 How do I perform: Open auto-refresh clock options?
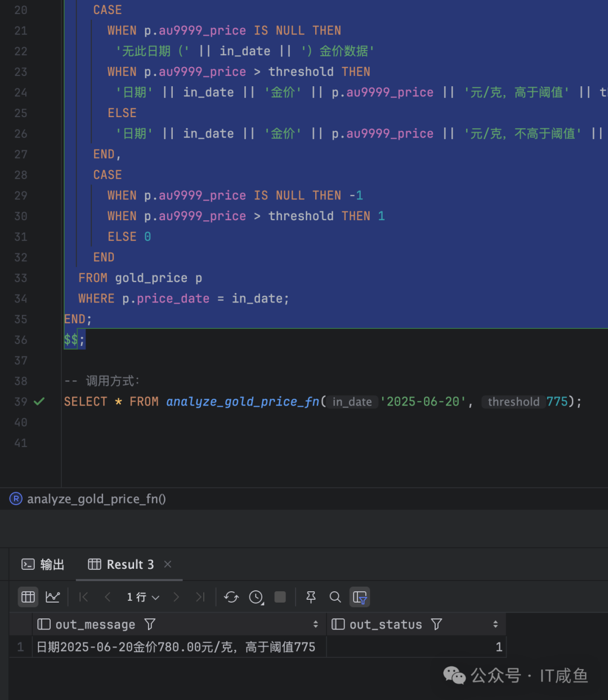coord(257,597)
